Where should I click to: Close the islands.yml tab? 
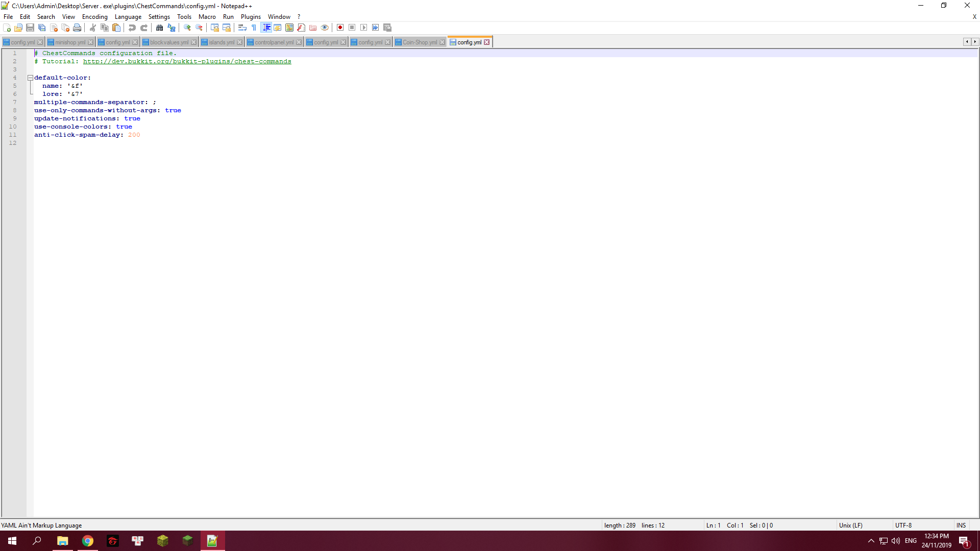click(x=240, y=42)
